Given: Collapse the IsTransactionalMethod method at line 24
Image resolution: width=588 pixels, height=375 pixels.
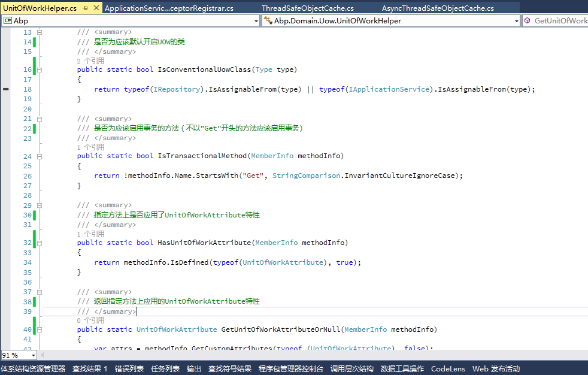Looking at the screenshot, I should (x=40, y=156).
